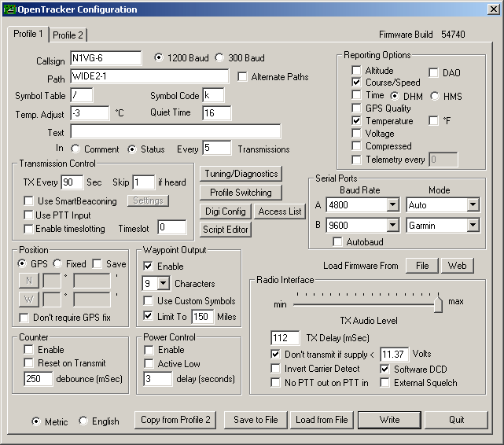
Task: Check the Altitude reporting option
Action: click(356, 70)
